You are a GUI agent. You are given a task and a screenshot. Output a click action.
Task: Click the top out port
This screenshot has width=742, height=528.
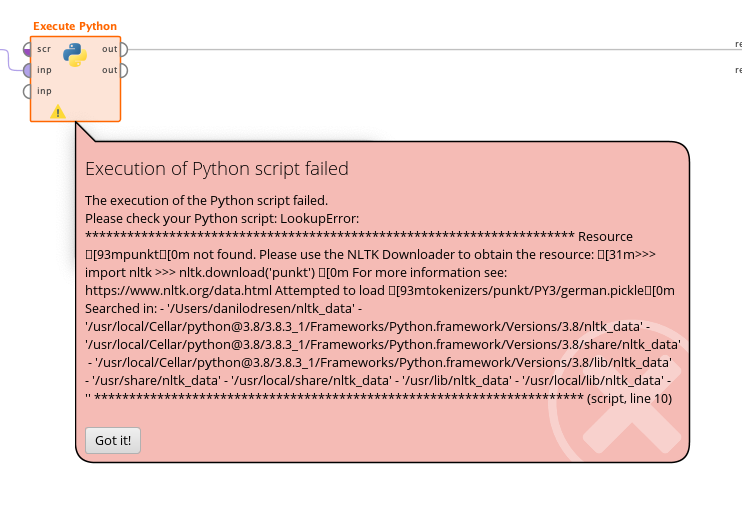click(x=124, y=49)
